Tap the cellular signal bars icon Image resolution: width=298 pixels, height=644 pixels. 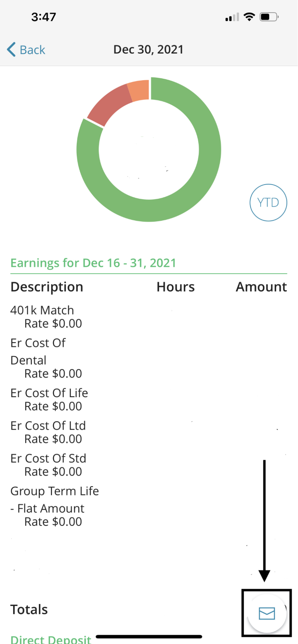232,17
